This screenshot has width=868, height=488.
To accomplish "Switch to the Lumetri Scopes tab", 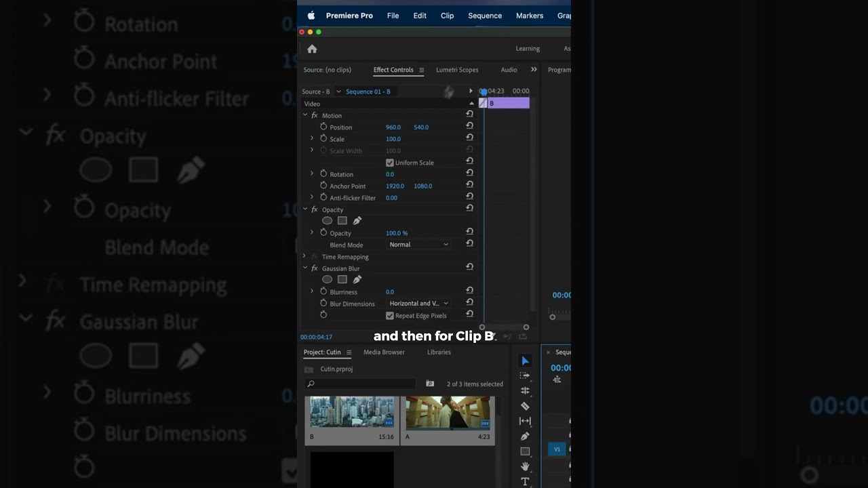I will point(457,70).
